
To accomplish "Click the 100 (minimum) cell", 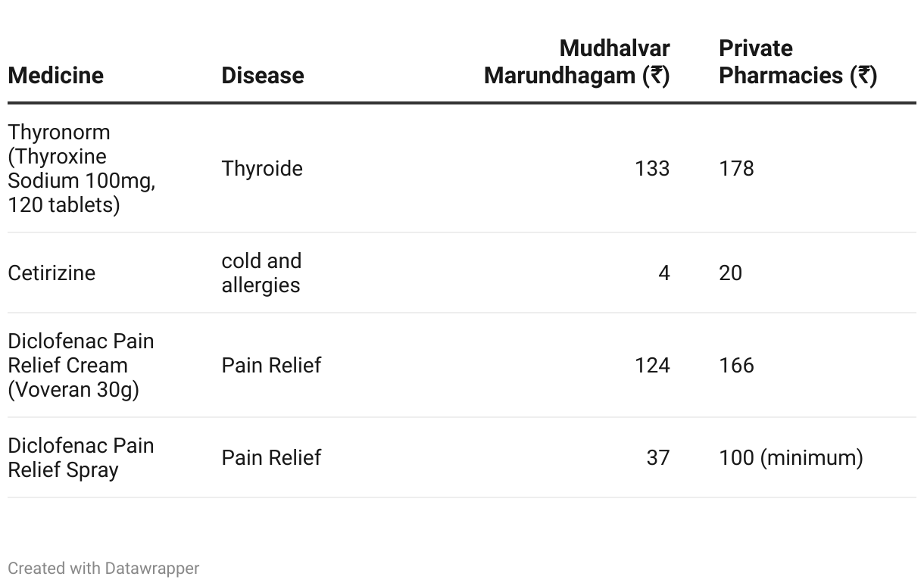I will (x=791, y=457).
